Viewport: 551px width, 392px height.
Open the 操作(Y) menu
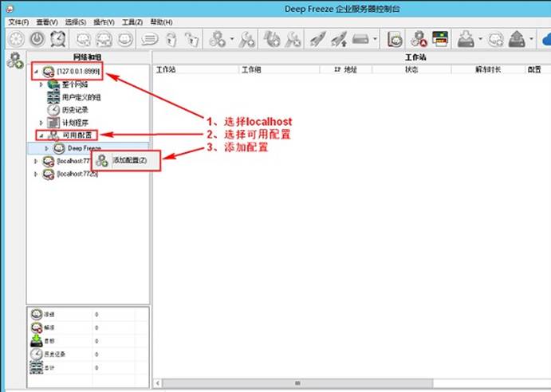click(104, 22)
